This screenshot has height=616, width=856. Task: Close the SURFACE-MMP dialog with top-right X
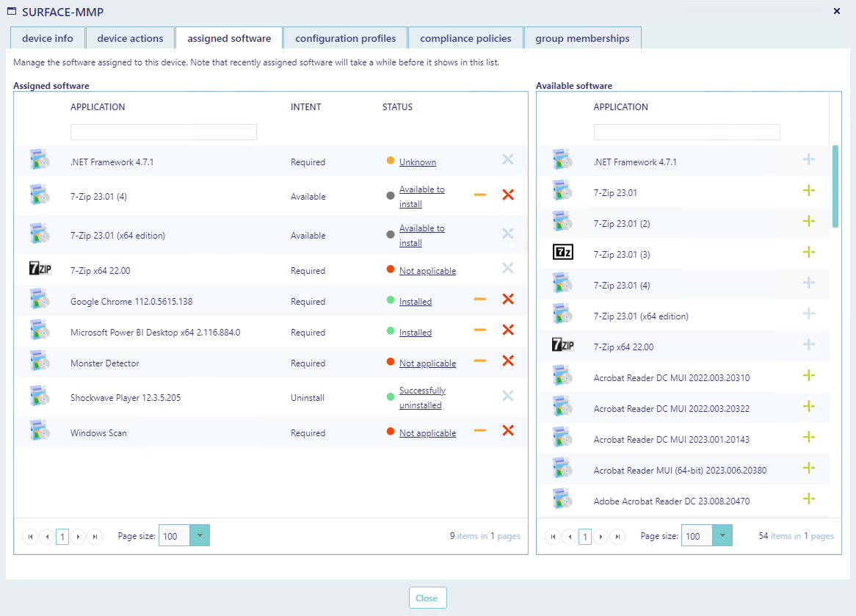coord(837,11)
